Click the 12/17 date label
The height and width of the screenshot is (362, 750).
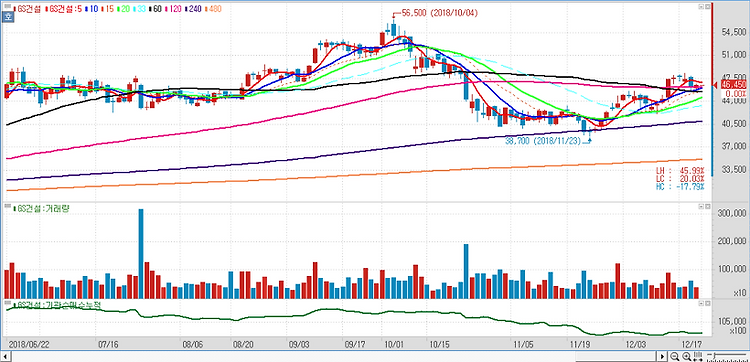(x=692, y=344)
